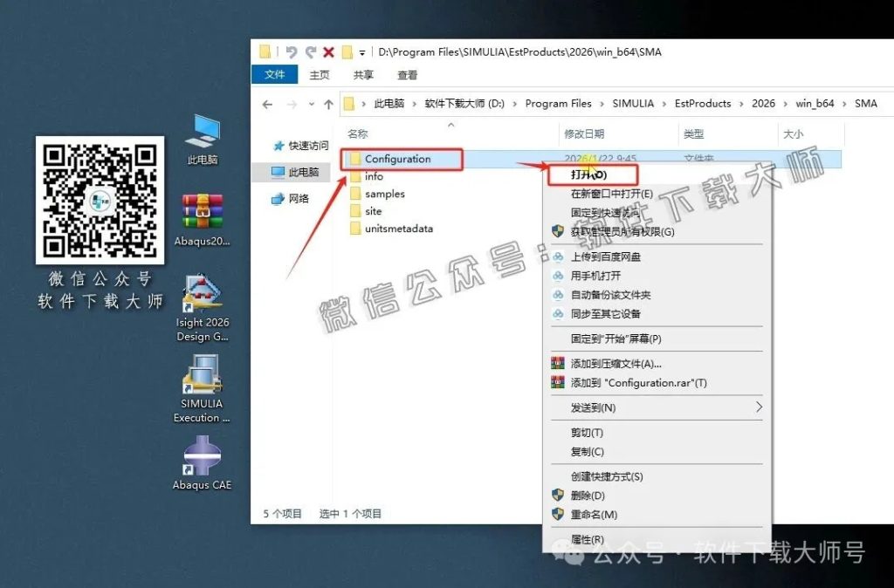
Task: Switch to the 查看 ribbon tab
Action: 409,75
